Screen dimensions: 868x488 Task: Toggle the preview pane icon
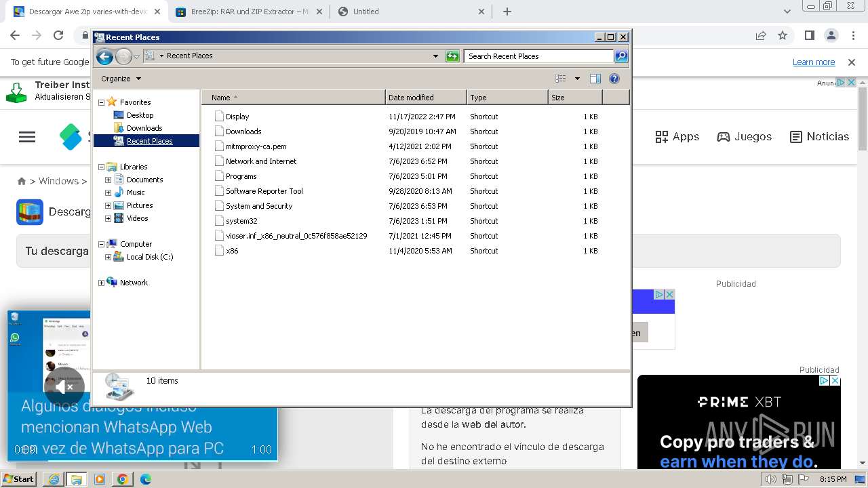[x=595, y=79]
